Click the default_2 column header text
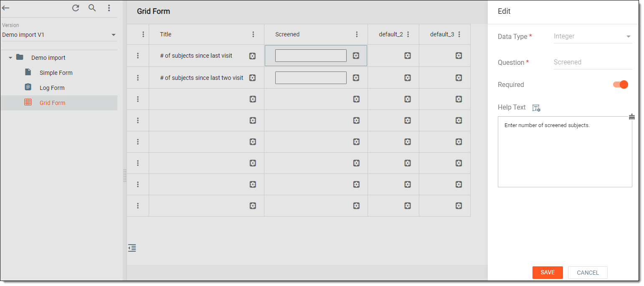The width and height of the screenshot is (644, 286). point(391,34)
